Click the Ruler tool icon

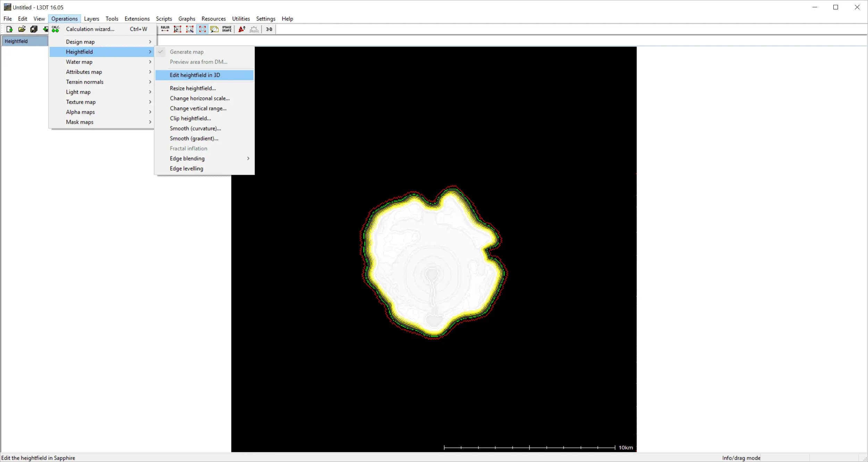pyautogui.click(x=165, y=29)
